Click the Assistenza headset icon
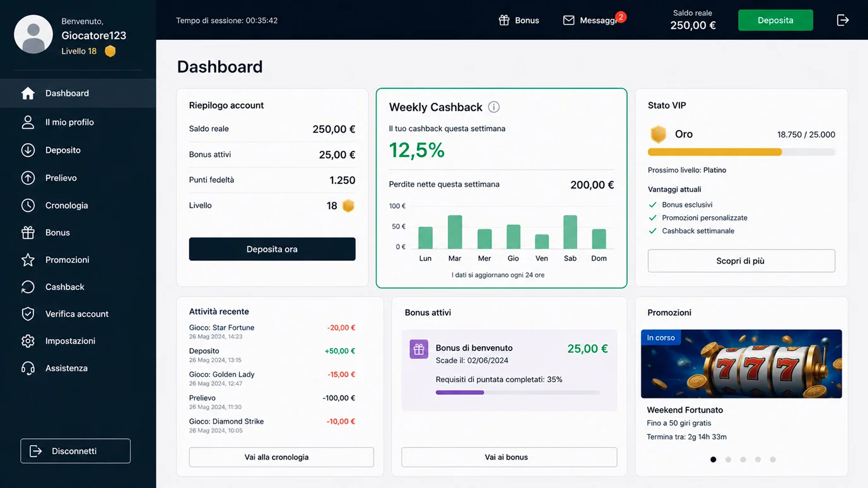 28,368
